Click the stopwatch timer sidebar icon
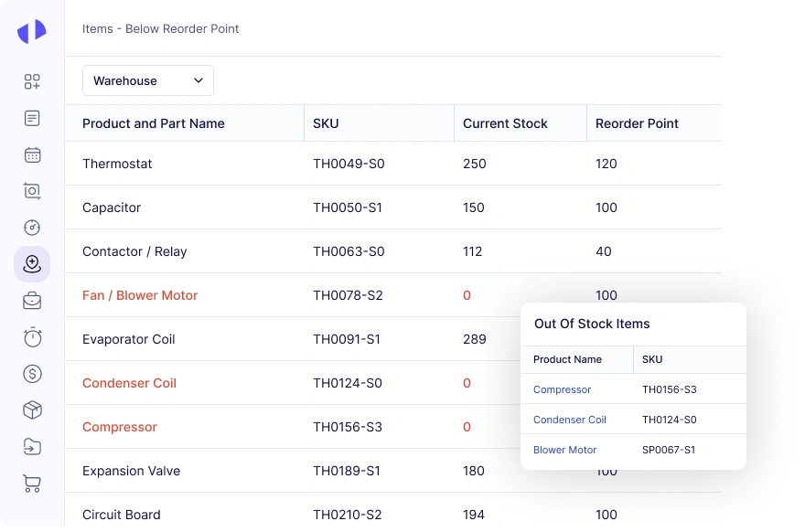This screenshot has width=805, height=532. (32, 337)
